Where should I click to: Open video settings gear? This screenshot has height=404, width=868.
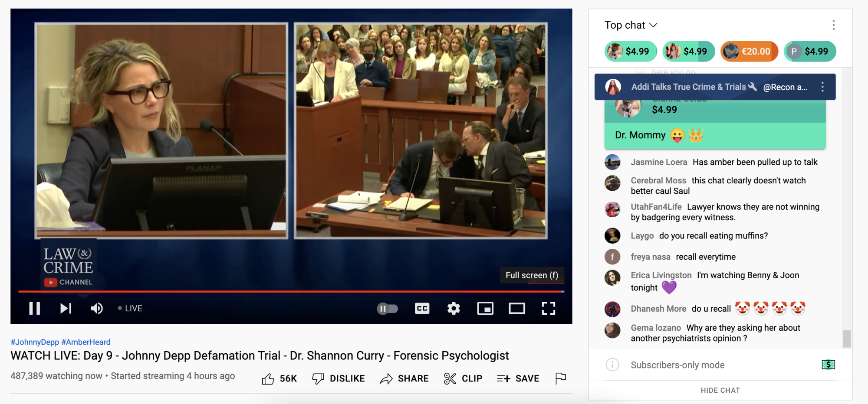point(454,308)
